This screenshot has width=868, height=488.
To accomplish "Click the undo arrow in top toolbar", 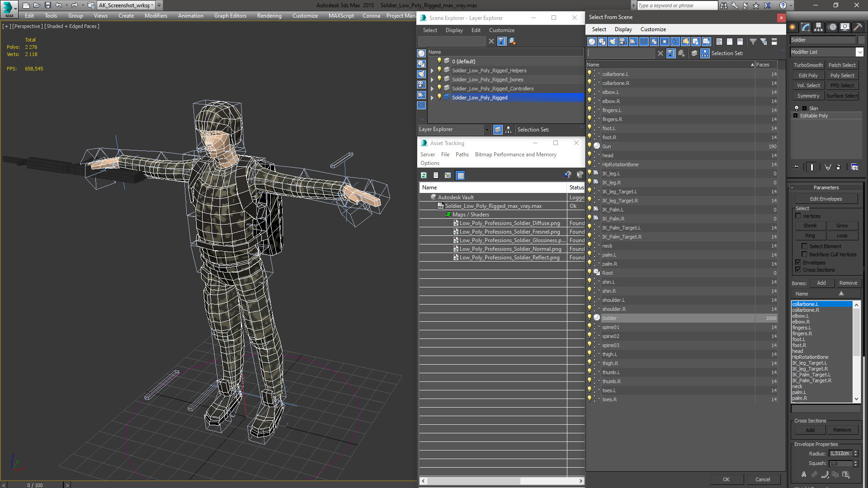I will click(59, 5).
